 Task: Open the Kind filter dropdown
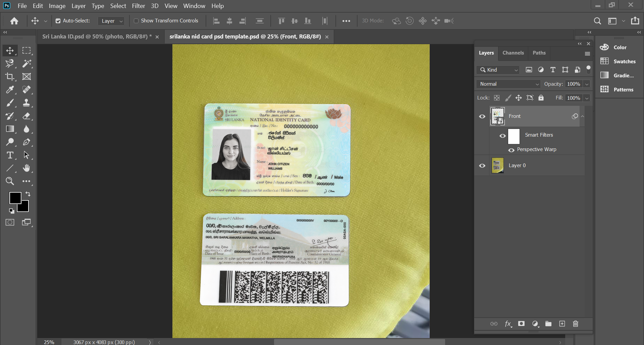point(498,70)
